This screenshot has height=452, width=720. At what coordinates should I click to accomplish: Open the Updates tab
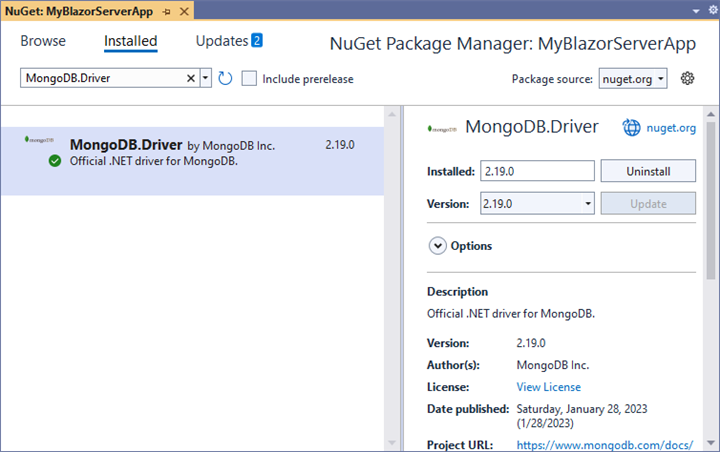[x=222, y=41]
